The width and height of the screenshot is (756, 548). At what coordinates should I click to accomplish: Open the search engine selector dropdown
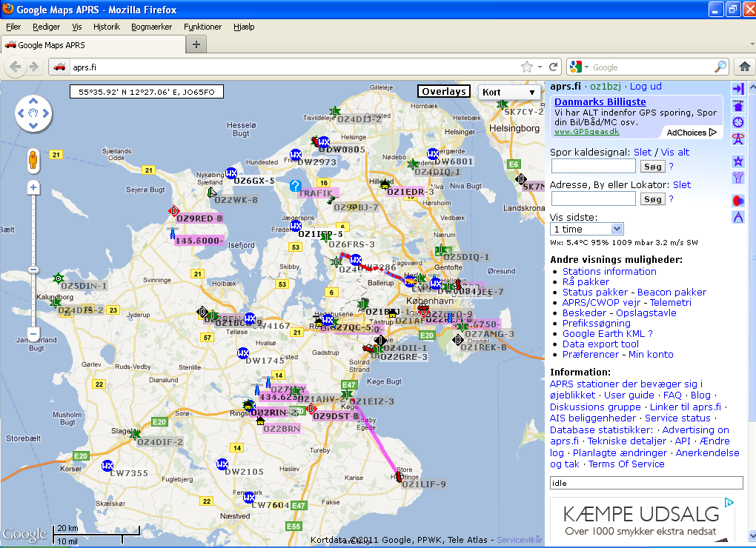tap(579, 67)
